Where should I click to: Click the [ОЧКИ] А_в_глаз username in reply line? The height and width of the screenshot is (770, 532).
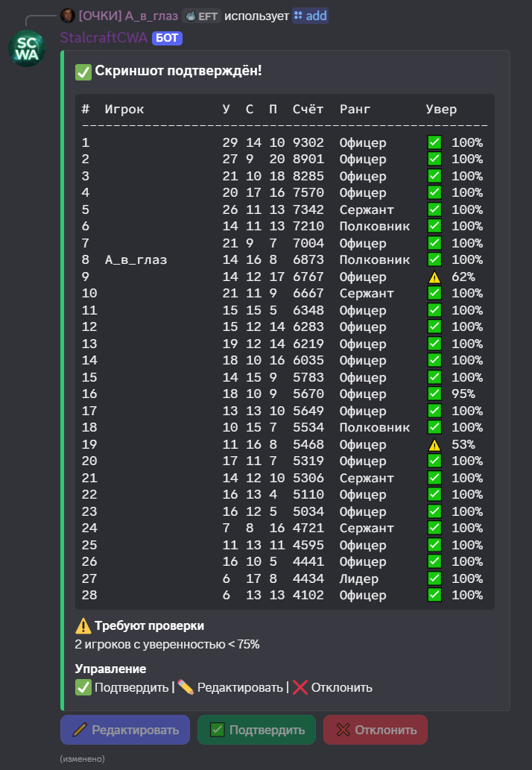click(128, 16)
